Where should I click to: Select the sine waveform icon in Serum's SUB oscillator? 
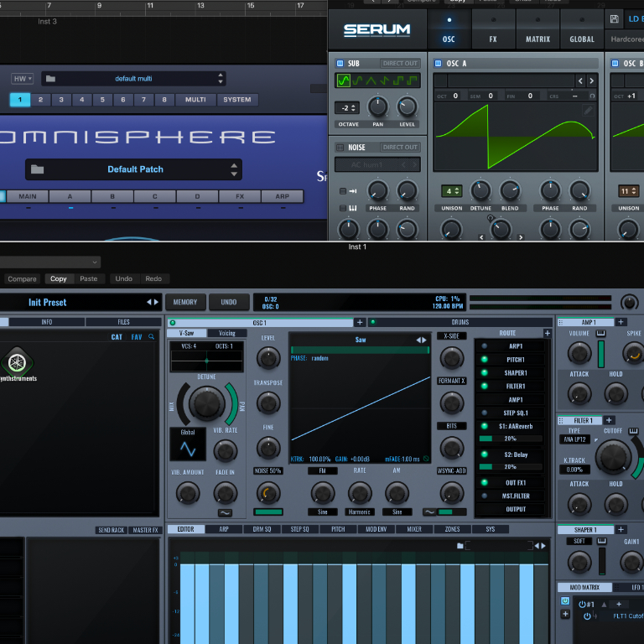click(x=344, y=80)
